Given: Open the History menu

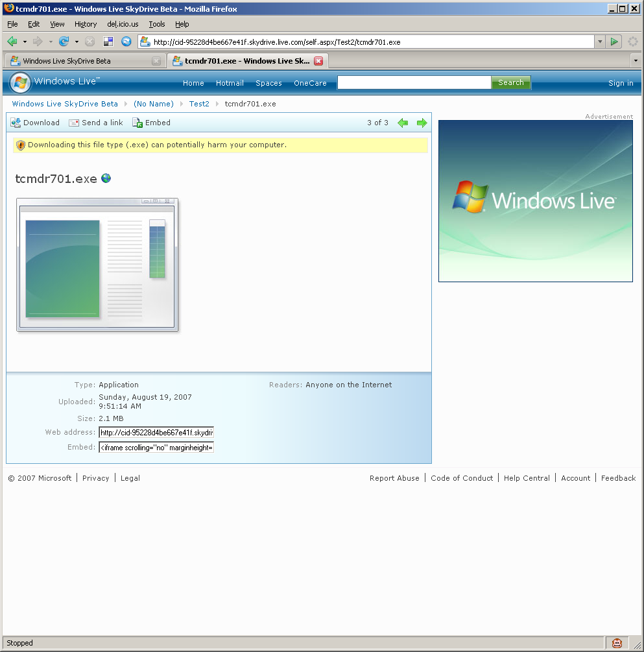Looking at the screenshot, I should pos(86,24).
